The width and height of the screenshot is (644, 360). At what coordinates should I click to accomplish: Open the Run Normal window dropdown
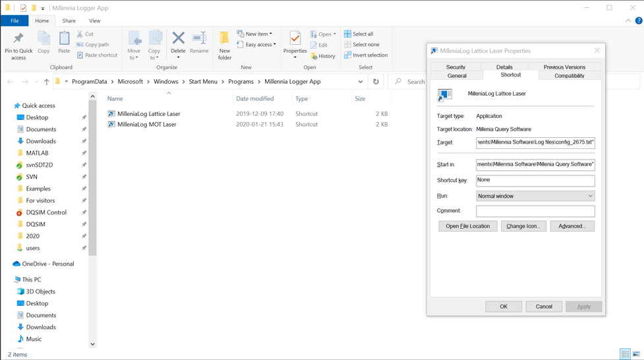535,196
